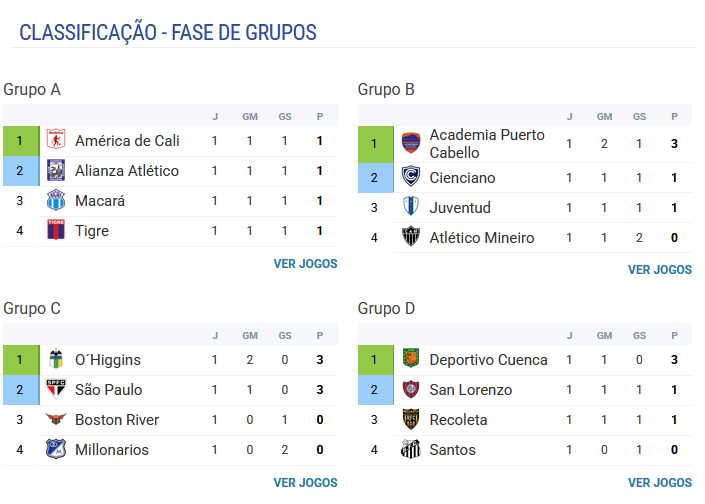Viewport: 705px width, 504px height.
Task: Click the Millonarios club badge
Action: point(56,450)
